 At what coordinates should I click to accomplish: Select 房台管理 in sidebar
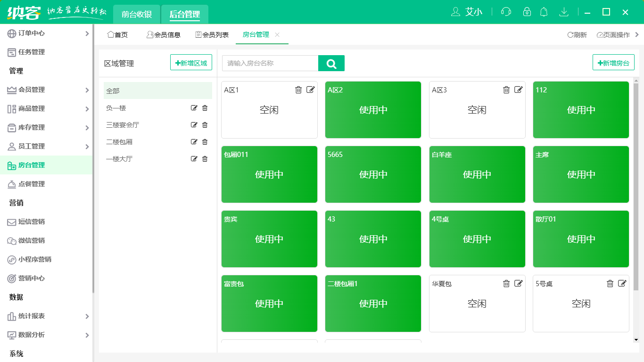coord(46,165)
